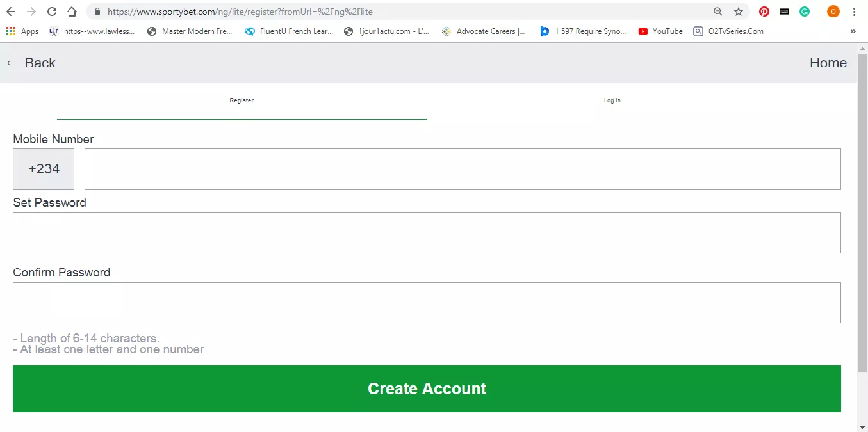Screen dimensions: 868x432
Task: Open the Grammarly extension
Action: click(805, 12)
